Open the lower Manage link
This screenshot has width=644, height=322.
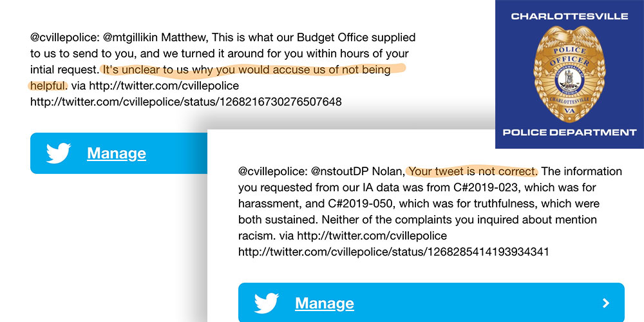[x=325, y=303]
